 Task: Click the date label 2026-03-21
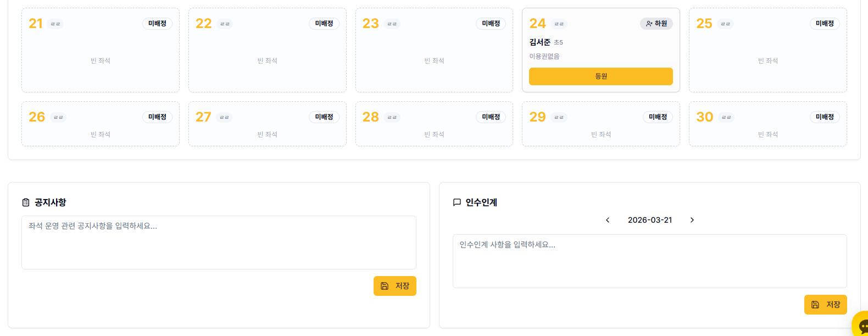coord(650,220)
